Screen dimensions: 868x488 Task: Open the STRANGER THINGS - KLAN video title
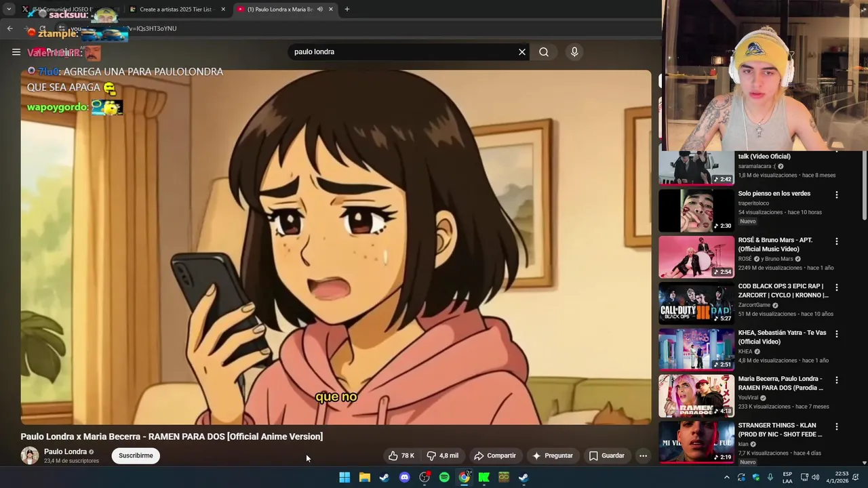(780, 430)
